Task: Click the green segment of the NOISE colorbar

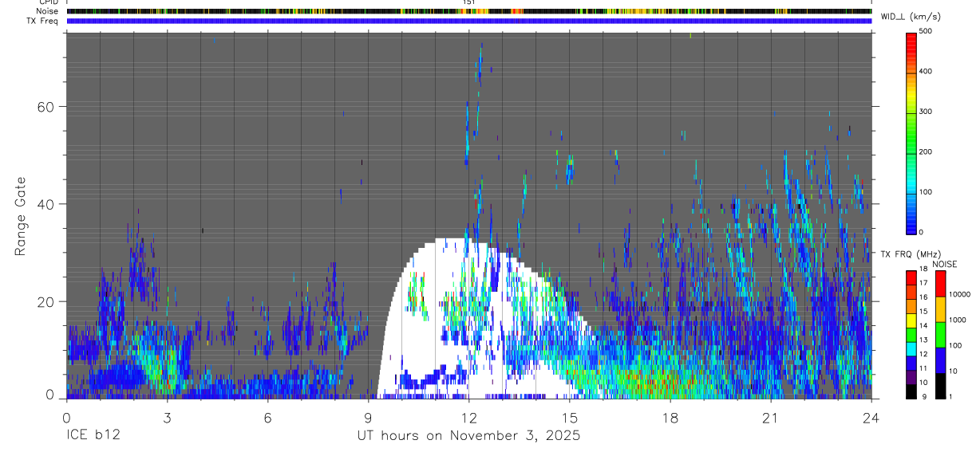Action: point(941,334)
